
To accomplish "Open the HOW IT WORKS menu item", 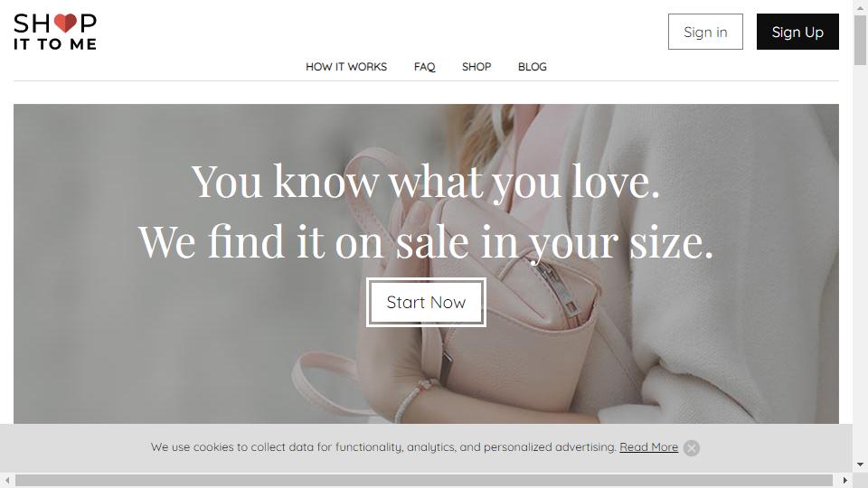I will [346, 66].
